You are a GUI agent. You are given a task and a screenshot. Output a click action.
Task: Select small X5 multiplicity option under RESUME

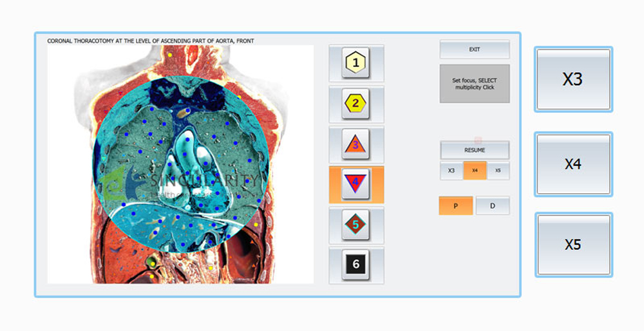[498, 171]
